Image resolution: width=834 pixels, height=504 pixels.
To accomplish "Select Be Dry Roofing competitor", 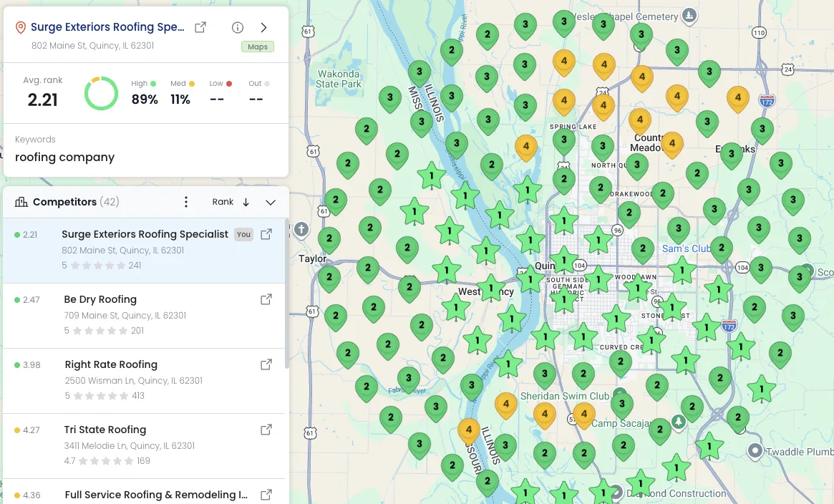I will [x=144, y=315].
